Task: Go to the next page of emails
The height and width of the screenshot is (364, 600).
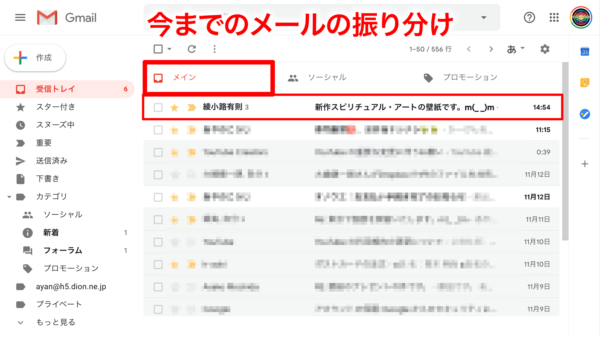Action: (491, 49)
